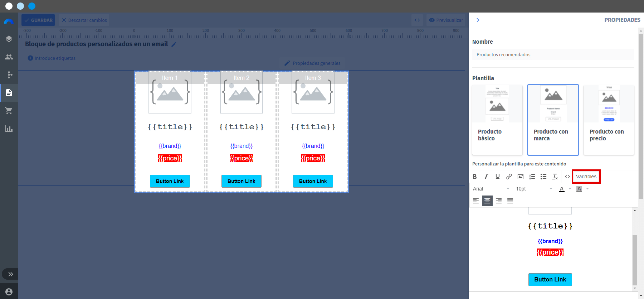The height and width of the screenshot is (299, 644).
Task: Expand the sidebar with double chevron
Action: [11, 274]
